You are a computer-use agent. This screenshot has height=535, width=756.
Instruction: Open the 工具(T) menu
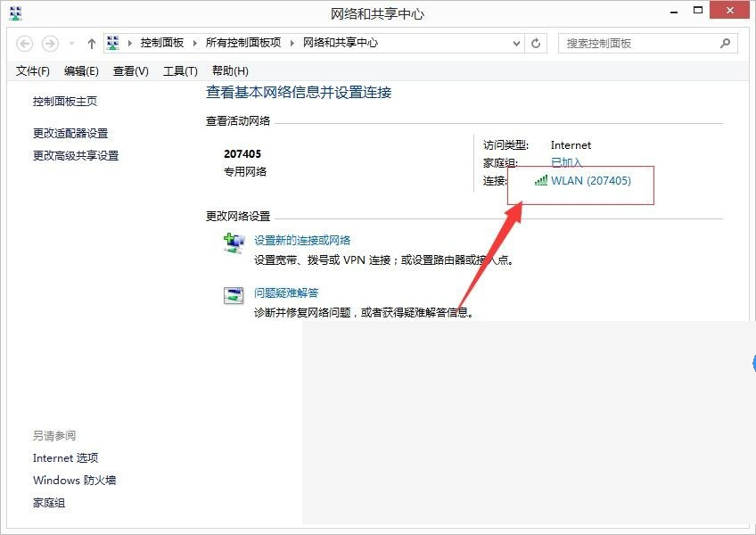(x=180, y=71)
